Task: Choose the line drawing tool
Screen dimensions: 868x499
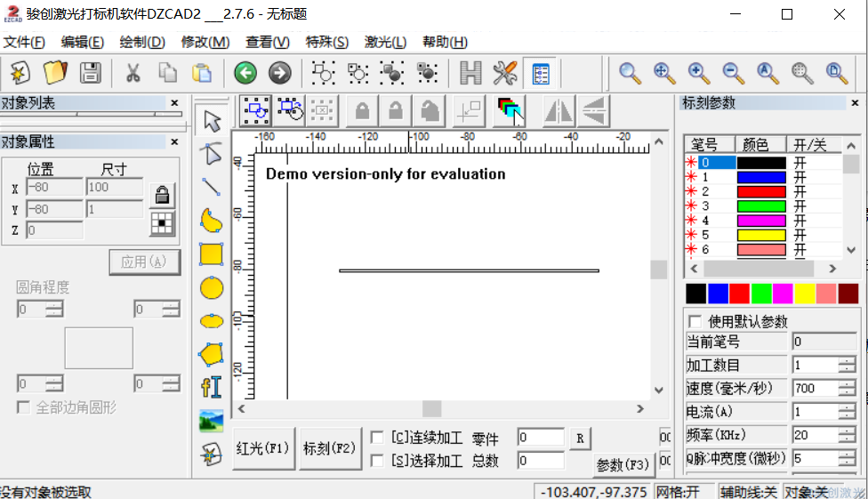Action: click(x=212, y=187)
